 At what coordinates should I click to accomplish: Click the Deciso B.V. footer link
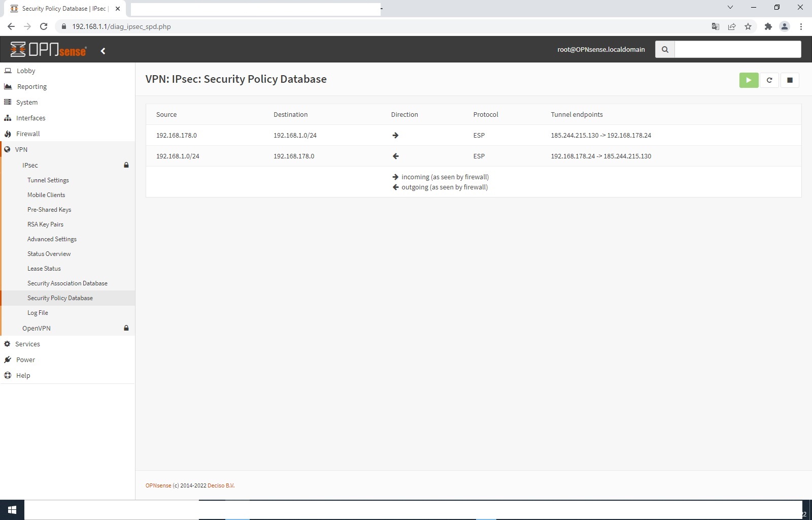tap(221, 485)
